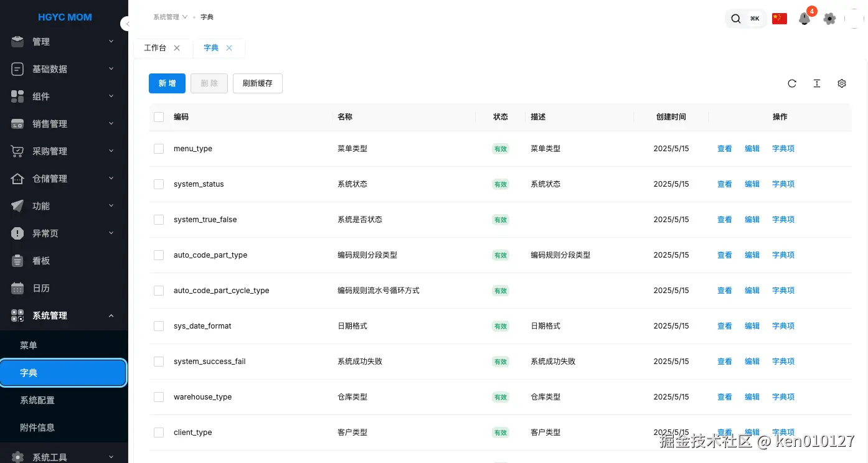
Task: Open the 菜单 submenu item
Action: click(x=64, y=345)
